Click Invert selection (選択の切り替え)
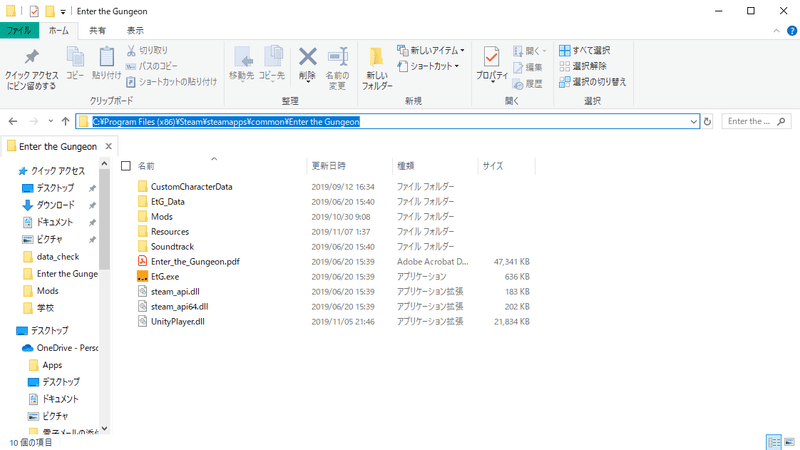This screenshot has height=450, width=800. point(592,82)
